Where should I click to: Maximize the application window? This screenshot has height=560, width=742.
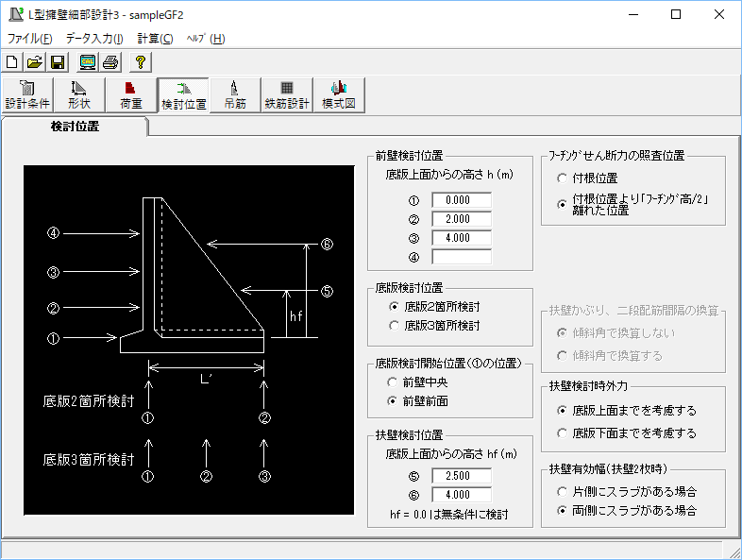(x=676, y=14)
